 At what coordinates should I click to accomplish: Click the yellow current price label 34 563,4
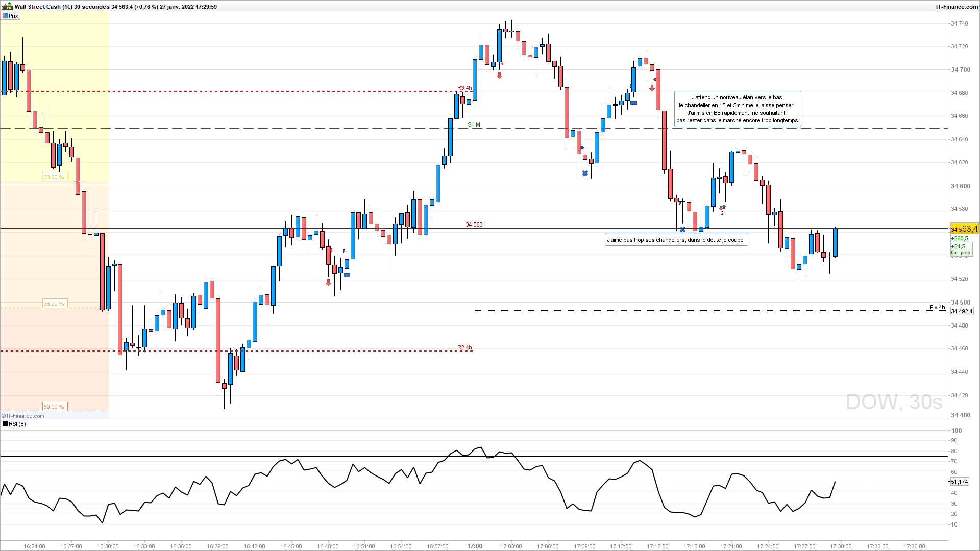pos(964,229)
